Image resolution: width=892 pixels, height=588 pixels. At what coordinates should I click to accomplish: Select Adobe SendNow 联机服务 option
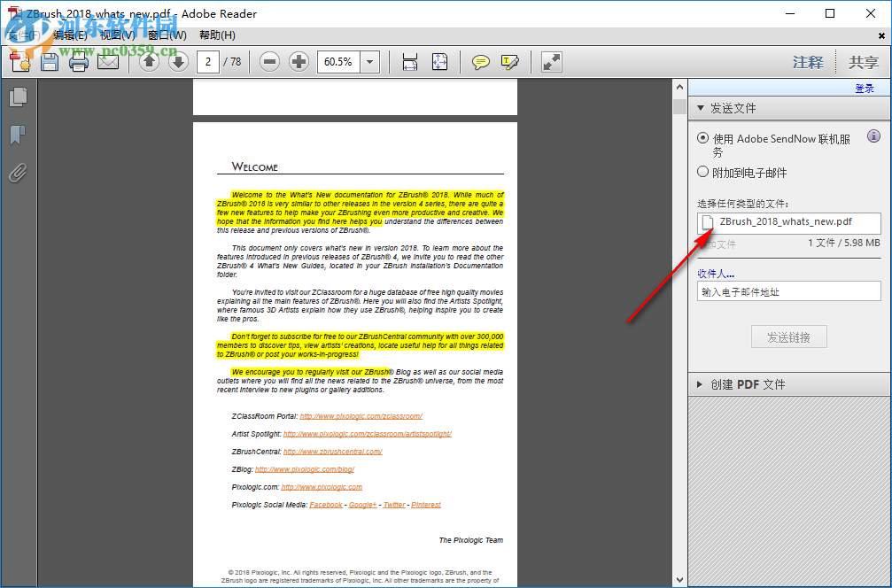(x=701, y=135)
